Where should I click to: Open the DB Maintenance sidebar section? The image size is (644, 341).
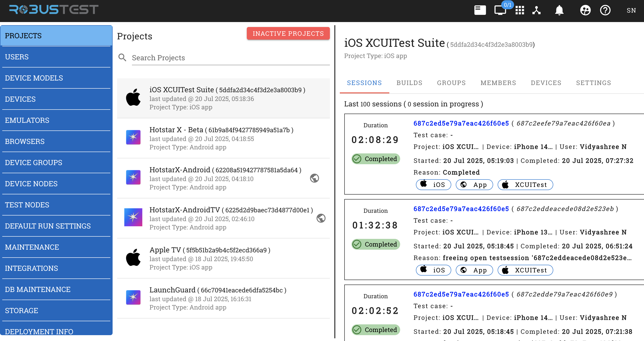click(56, 289)
